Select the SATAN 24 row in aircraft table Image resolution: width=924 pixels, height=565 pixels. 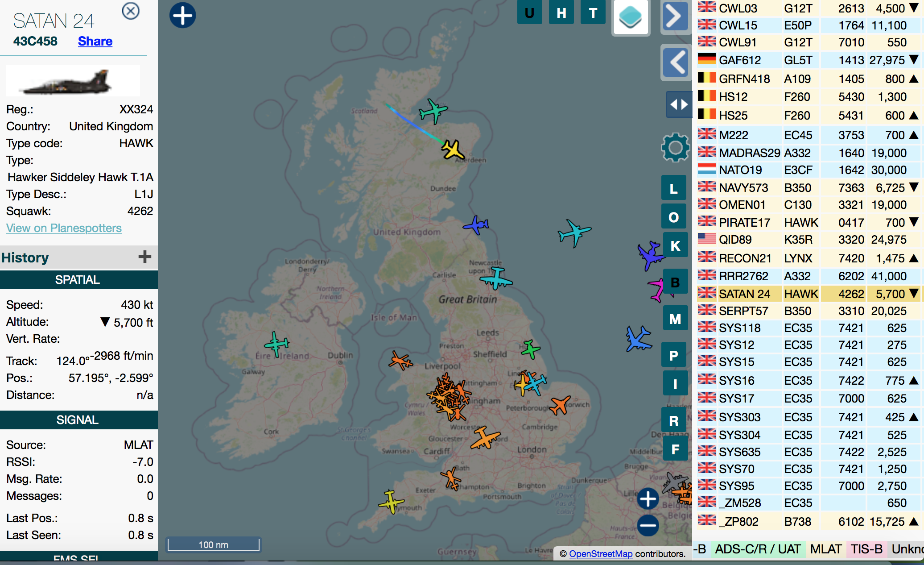(808, 294)
